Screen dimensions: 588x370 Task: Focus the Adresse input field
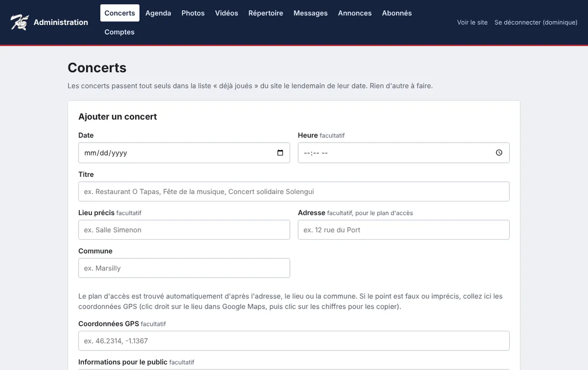pos(404,230)
